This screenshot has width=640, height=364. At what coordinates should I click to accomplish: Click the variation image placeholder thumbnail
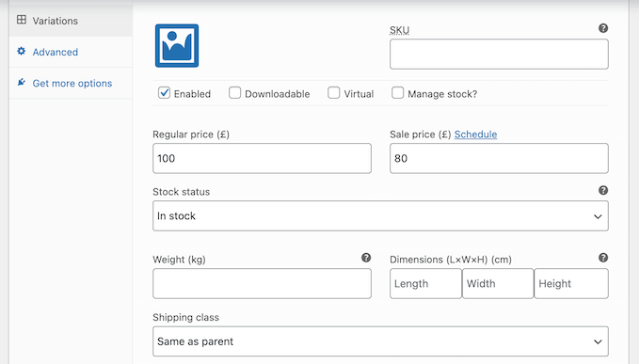tap(177, 46)
